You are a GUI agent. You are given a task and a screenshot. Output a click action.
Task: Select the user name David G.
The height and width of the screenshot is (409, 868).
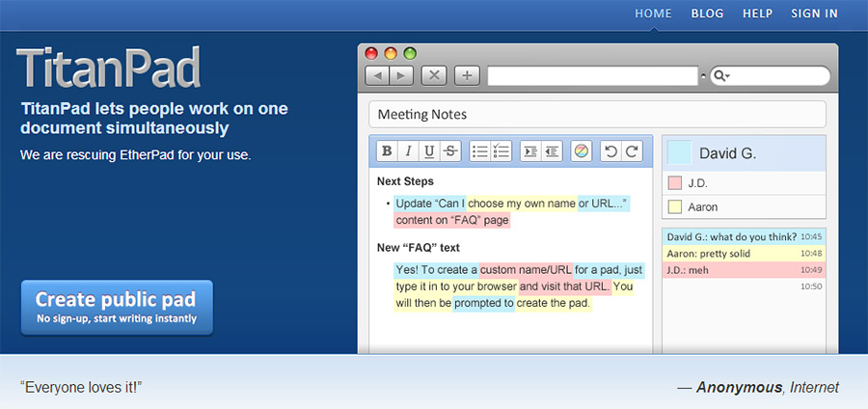point(727,153)
